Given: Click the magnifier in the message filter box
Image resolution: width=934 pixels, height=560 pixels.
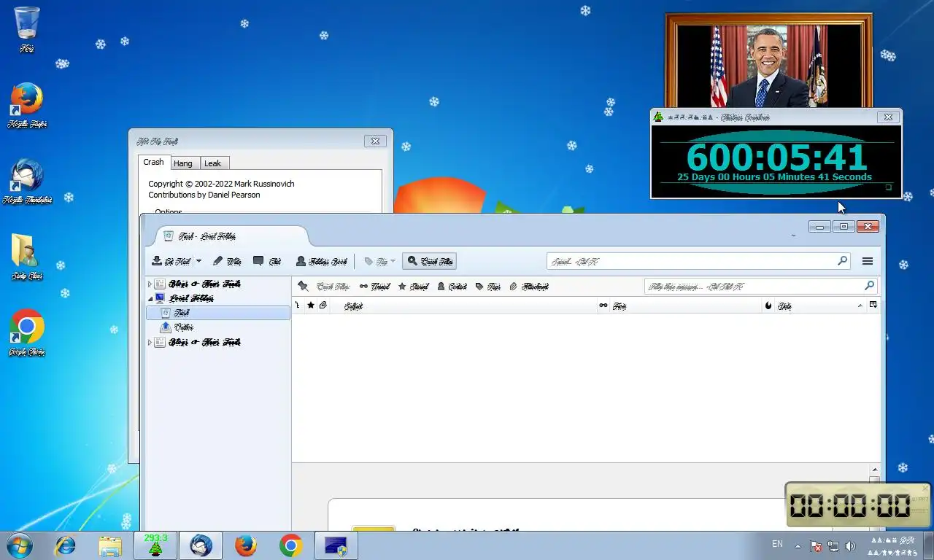Looking at the screenshot, I should tap(868, 287).
